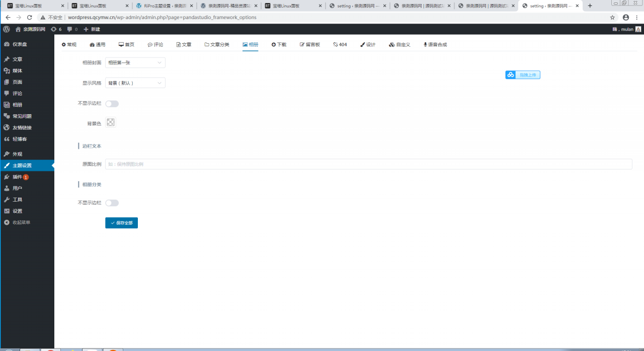Open 评论 comments in the left sidebar
This screenshot has width=644, height=351.
pos(27,94)
